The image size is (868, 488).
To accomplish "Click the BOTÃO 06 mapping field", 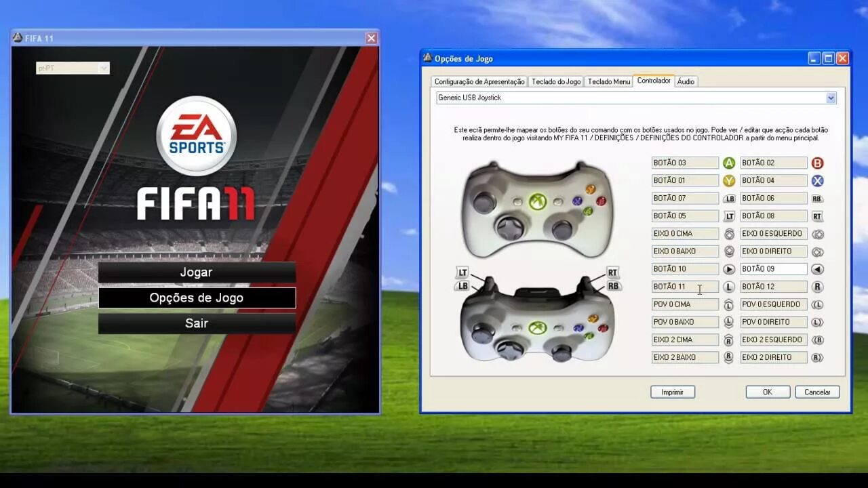I will click(774, 198).
